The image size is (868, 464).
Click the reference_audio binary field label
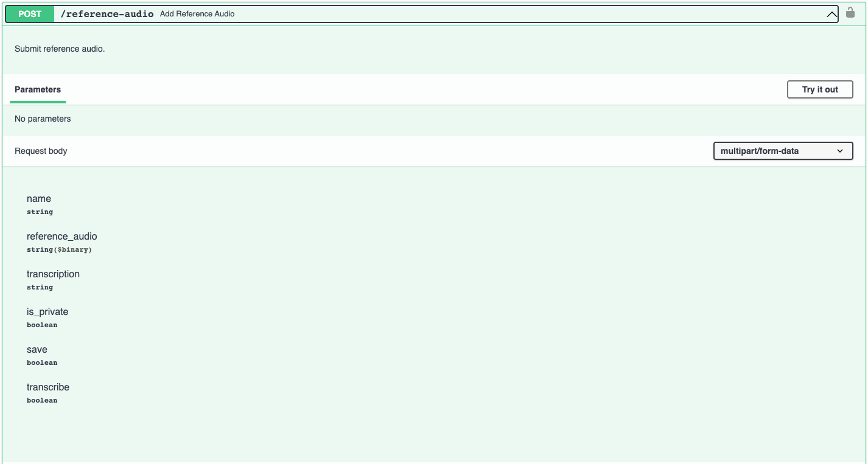coord(61,236)
